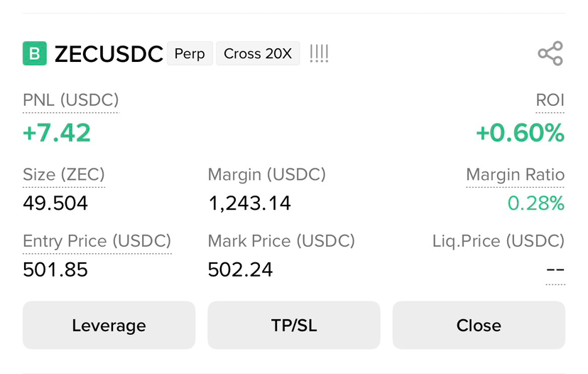Open the Leverage adjustment button
Screen dimensions: 588x374
pos(109,325)
